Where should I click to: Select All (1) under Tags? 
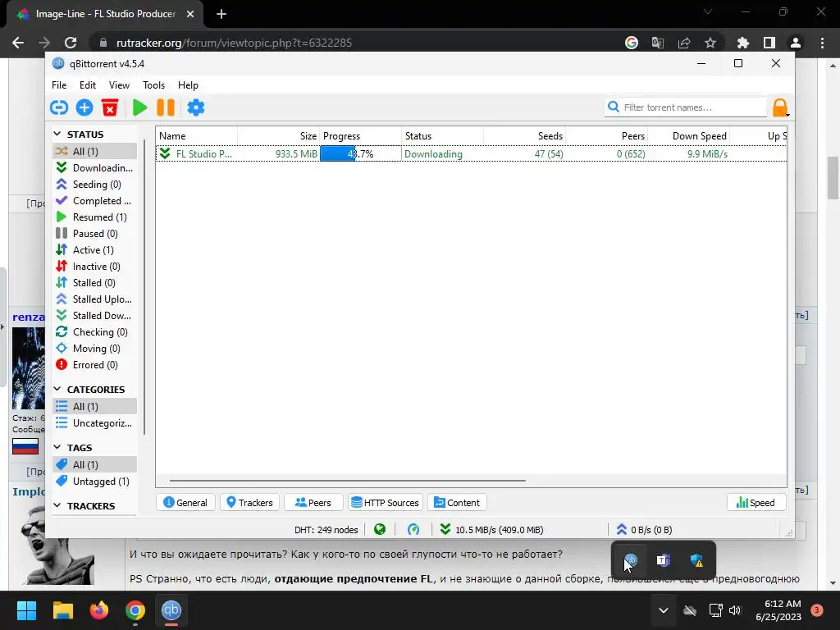point(94,464)
